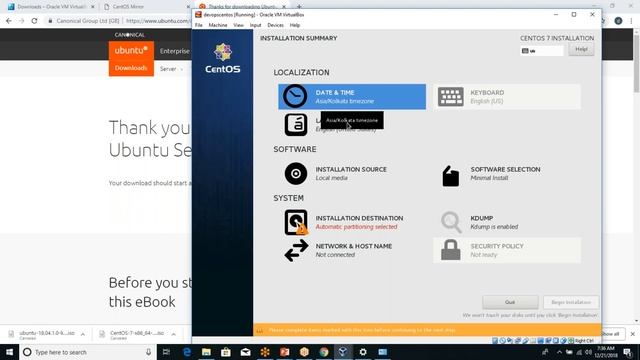Reload the Chrome page

34,20
